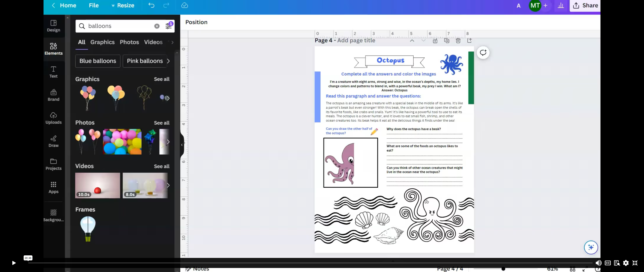Switch to the All results tab
Viewport: 644px width, 272px height.
pyautogui.click(x=82, y=42)
